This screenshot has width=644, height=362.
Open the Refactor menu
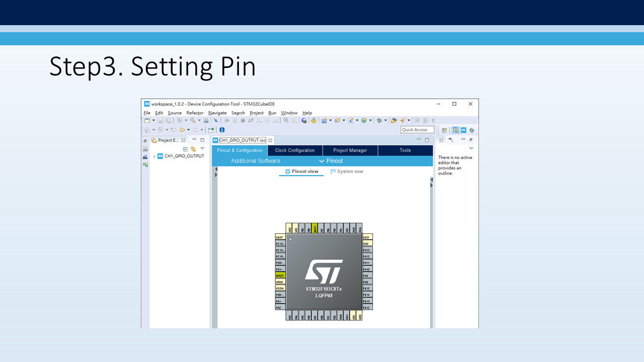click(x=195, y=113)
